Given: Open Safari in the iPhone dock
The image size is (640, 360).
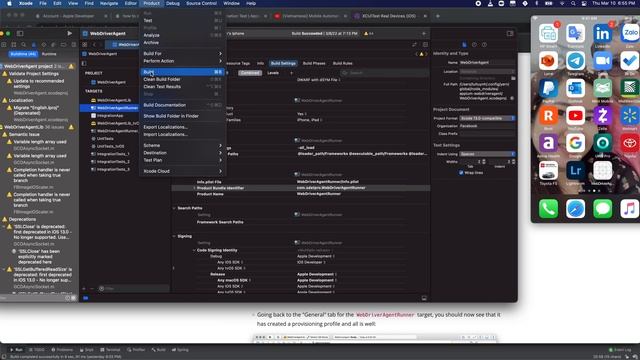Looking at the screenshot, I should point(576,209).
